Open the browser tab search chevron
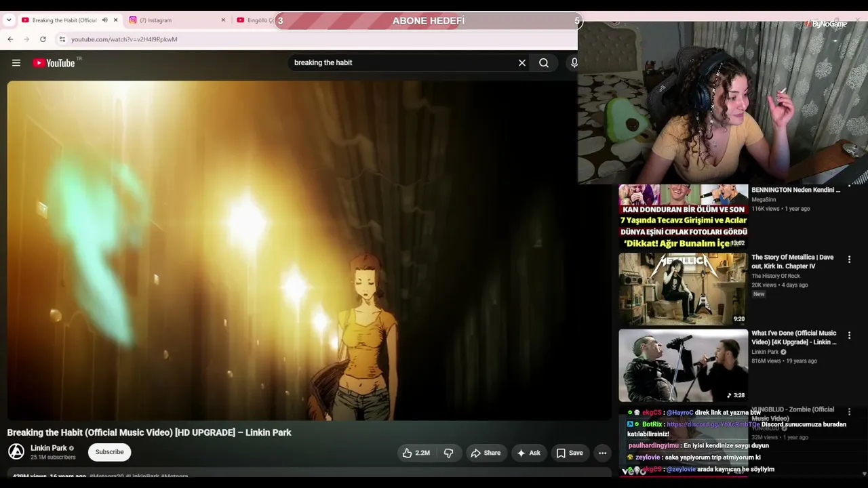The height and width of the screenshot is (488, 868). click(x=9, y=20)
